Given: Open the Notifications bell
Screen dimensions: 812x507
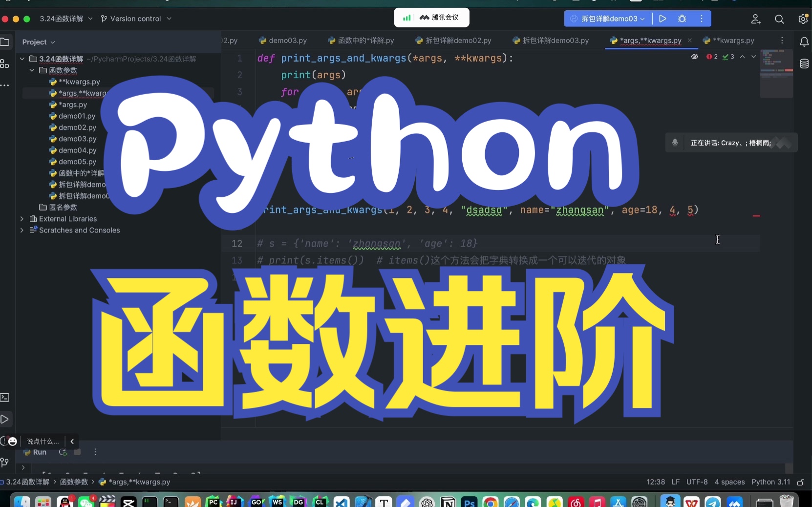Looking at the screenshot, I should tap(805, 42).
